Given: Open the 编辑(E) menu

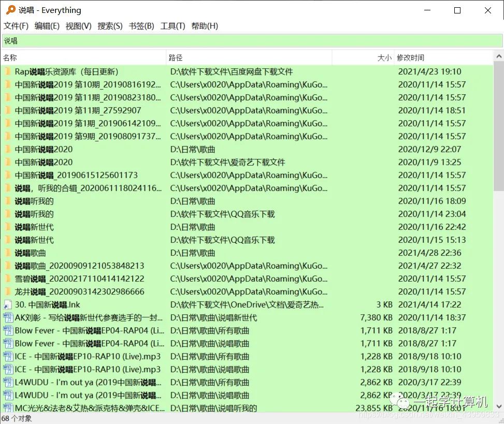Looking at the screenshot, I should click(x=47, y=26).
